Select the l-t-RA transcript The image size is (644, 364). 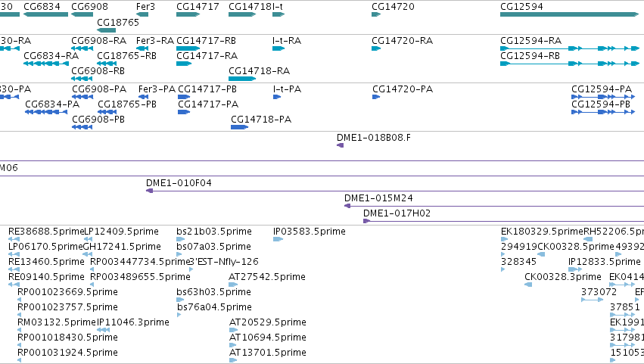pos(287,41)
